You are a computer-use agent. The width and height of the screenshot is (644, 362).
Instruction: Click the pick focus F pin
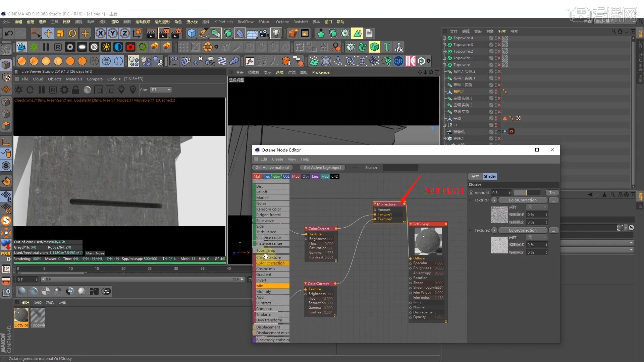click(121, 90)
